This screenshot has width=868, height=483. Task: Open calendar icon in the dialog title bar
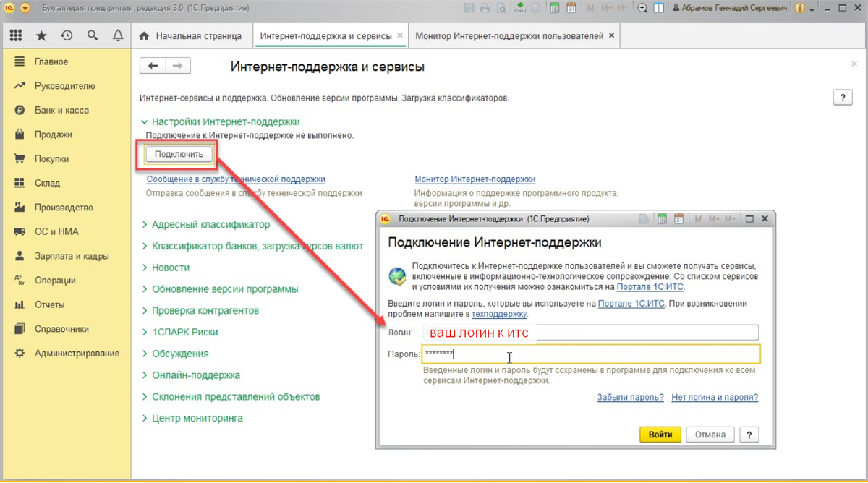[678, 218]
